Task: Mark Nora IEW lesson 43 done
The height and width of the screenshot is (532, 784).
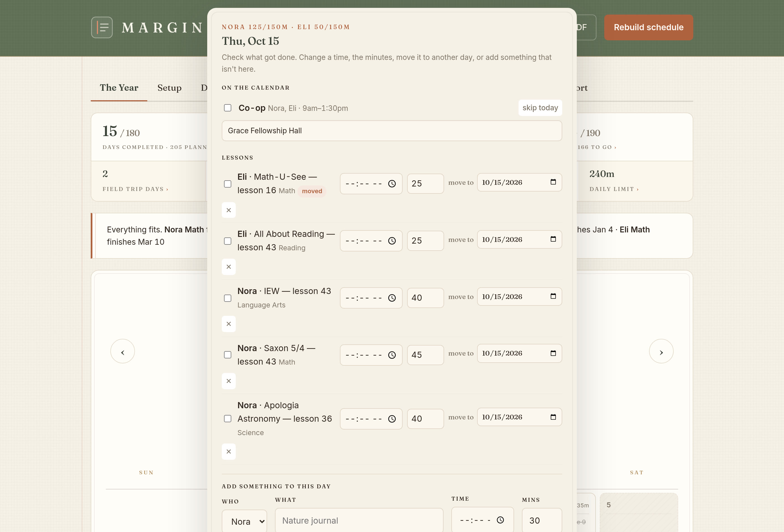Action: (x=228, y=298)
